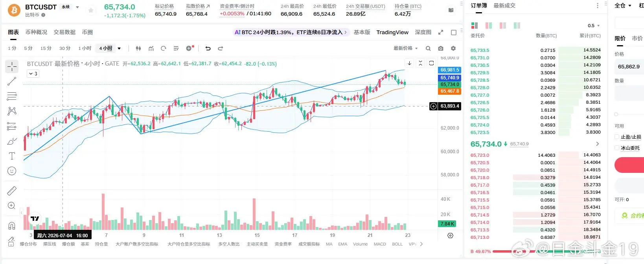Switch chart to 深度图
The image size is (644, 264).
point(423,32)
